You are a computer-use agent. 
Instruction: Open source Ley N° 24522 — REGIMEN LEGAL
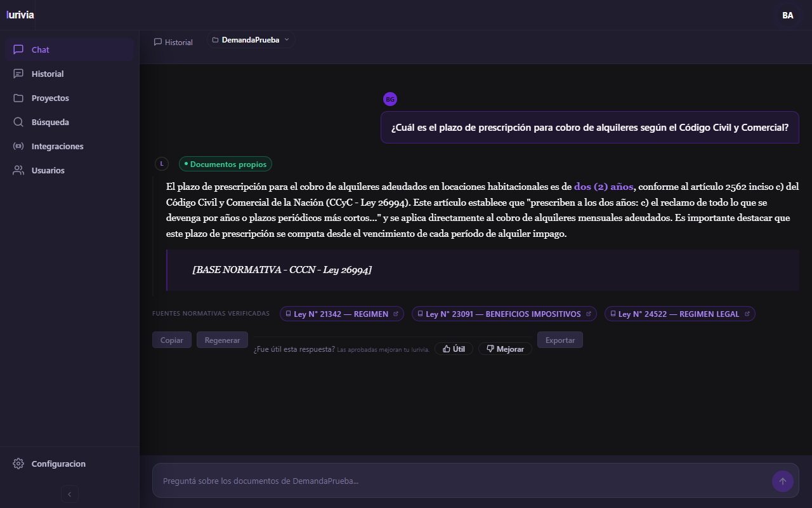(x=680, y=314)
